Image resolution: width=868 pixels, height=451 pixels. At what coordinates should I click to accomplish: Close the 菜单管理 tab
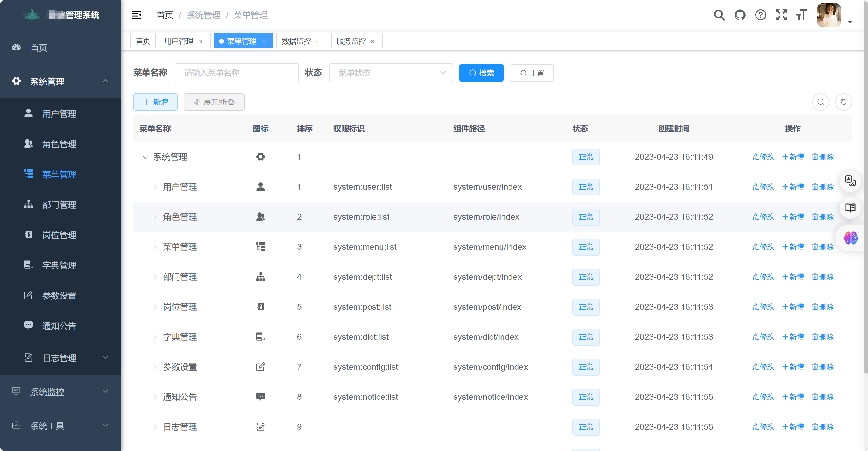point(263,42)
